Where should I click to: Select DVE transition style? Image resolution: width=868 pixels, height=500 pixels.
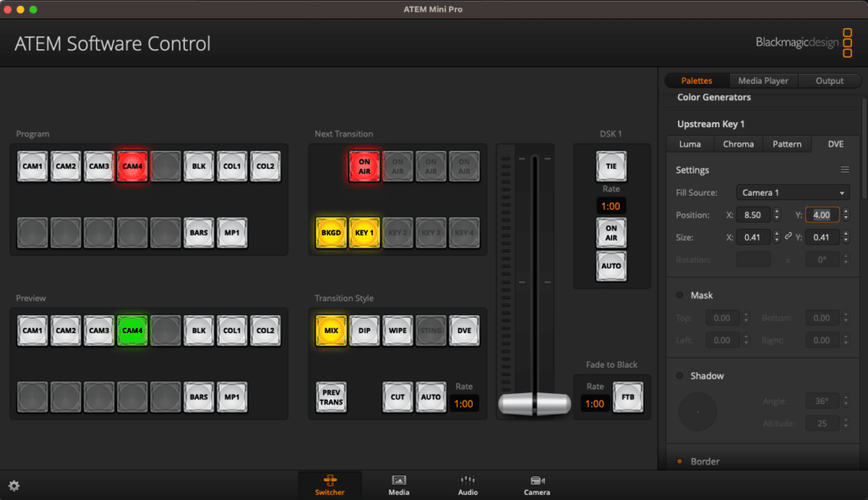click(x=464, y=331)
